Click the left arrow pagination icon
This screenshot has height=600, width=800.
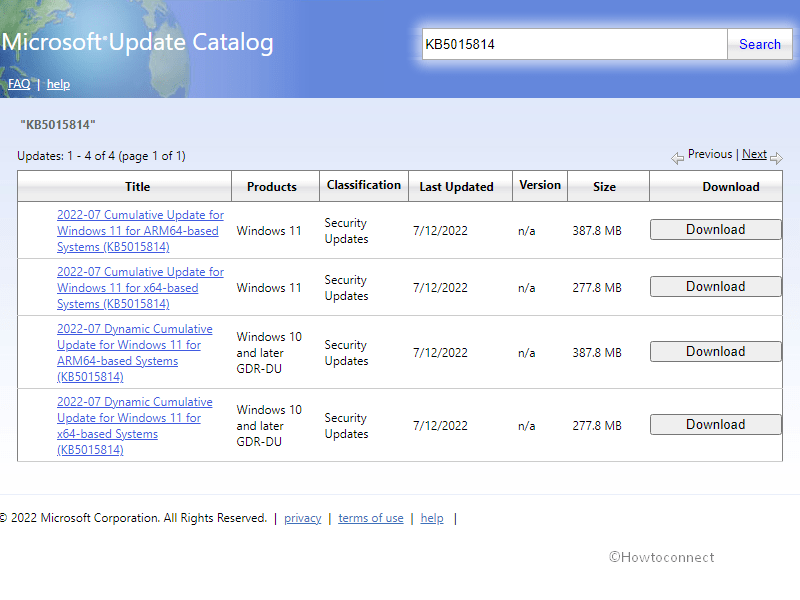coord(678,158)
